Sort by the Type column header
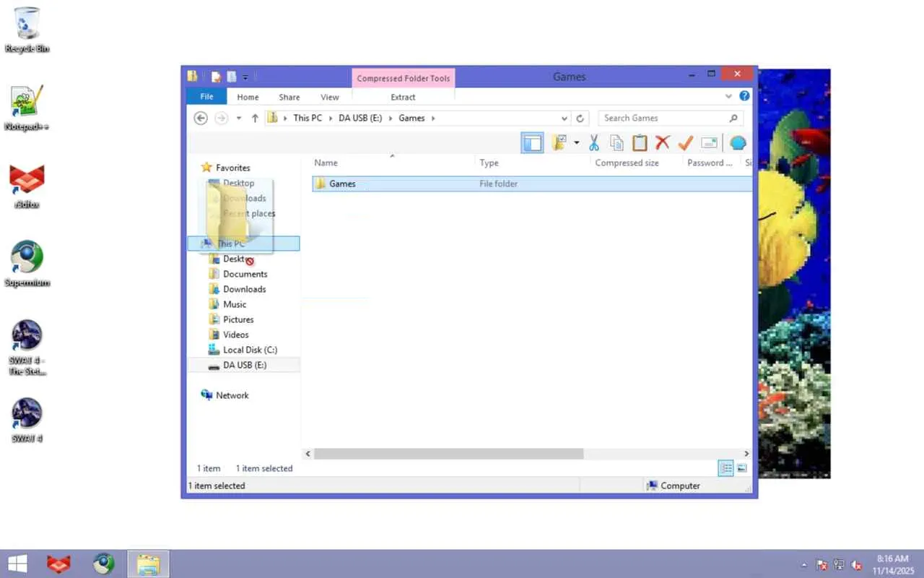The width and height of the screenshot is (924, 578). [533, 163]
